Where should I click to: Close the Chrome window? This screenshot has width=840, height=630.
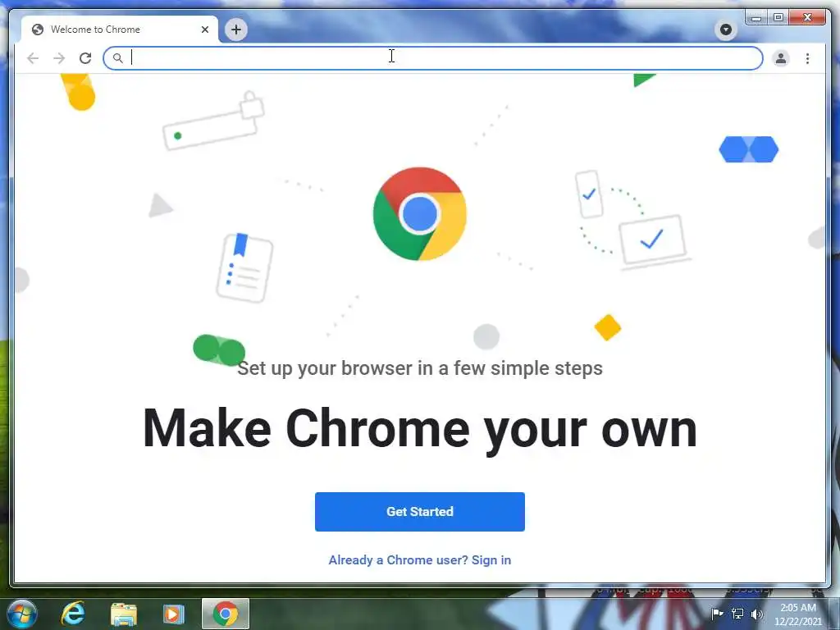click(x=808, y=18)
